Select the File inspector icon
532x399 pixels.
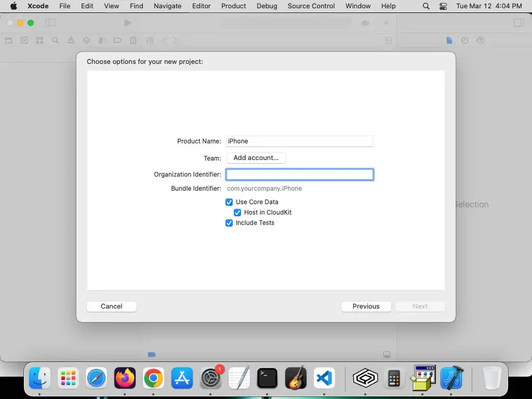tap(449, 41)
